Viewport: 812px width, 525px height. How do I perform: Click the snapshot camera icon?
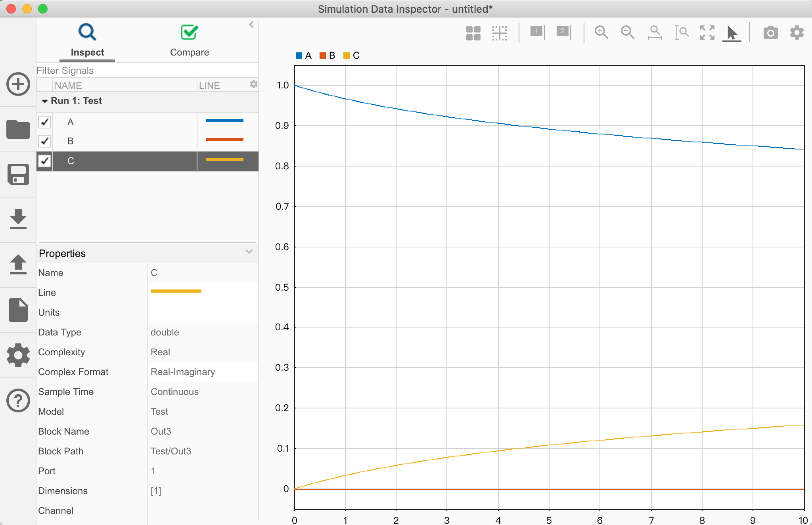click(770, 33)
